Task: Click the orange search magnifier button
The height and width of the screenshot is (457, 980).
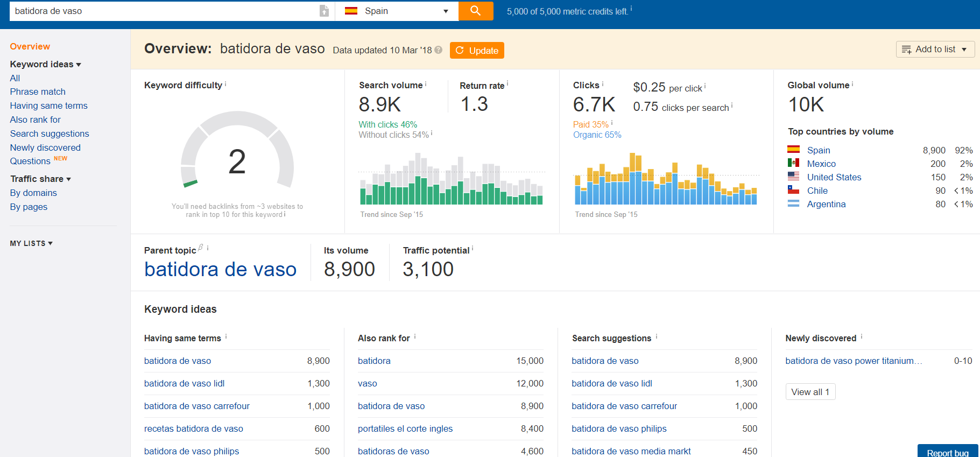Action: [476, 11]
